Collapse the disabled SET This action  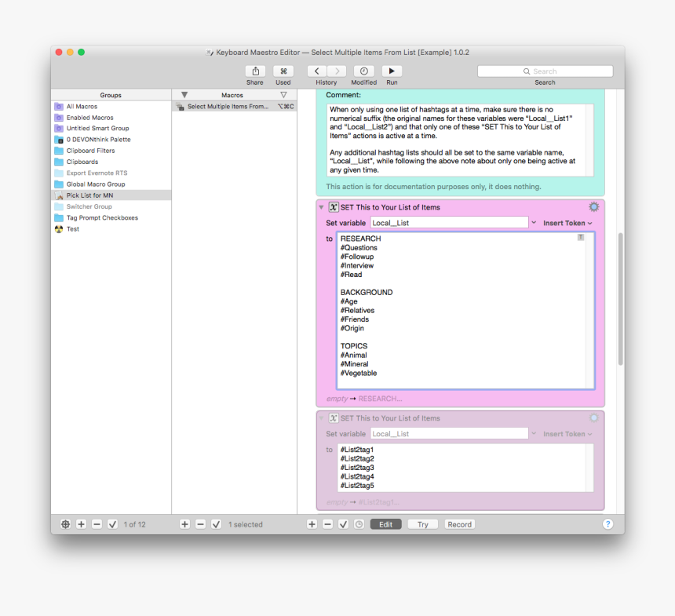321,418
